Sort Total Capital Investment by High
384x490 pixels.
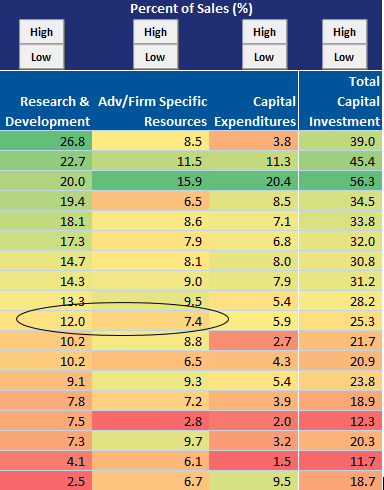coord(344,32)
